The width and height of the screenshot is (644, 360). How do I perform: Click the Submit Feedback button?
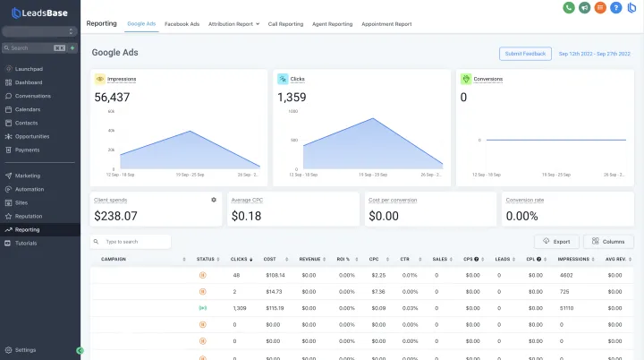pos(525,54)
